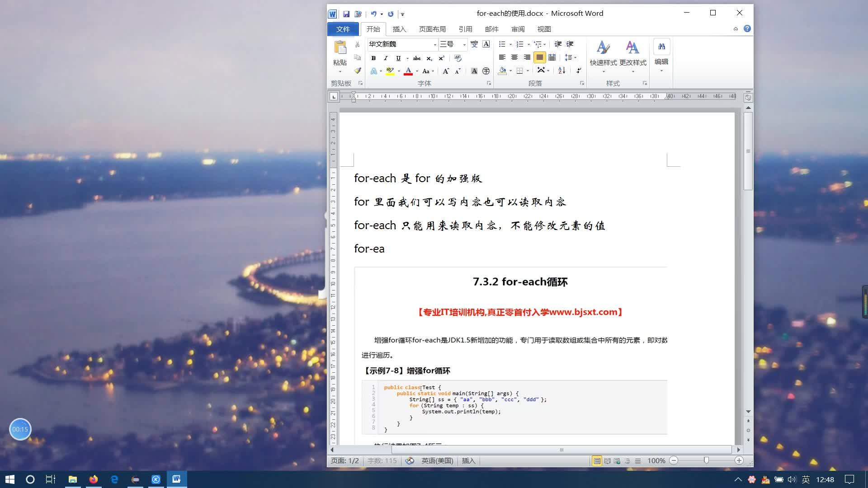Switch to the 插入 ribbon tab
The image size is (868, 488).
(x=400, y=29)
